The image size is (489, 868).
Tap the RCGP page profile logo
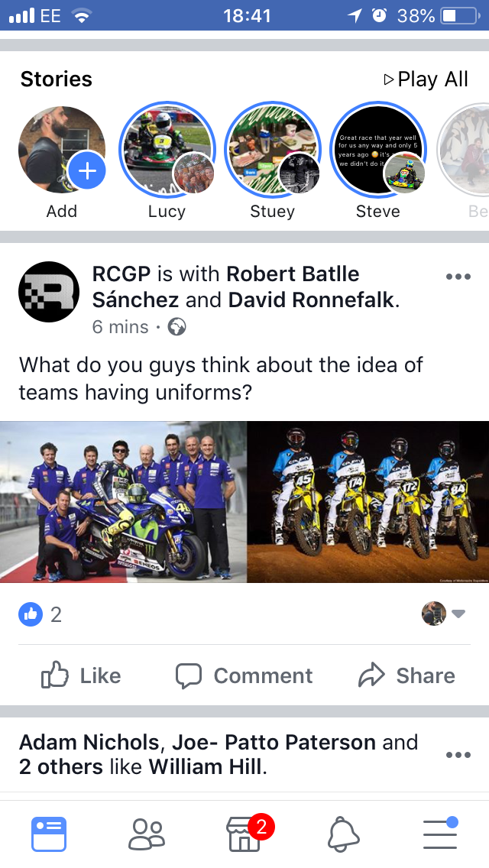pyautogui.click(x=49, y=292)
